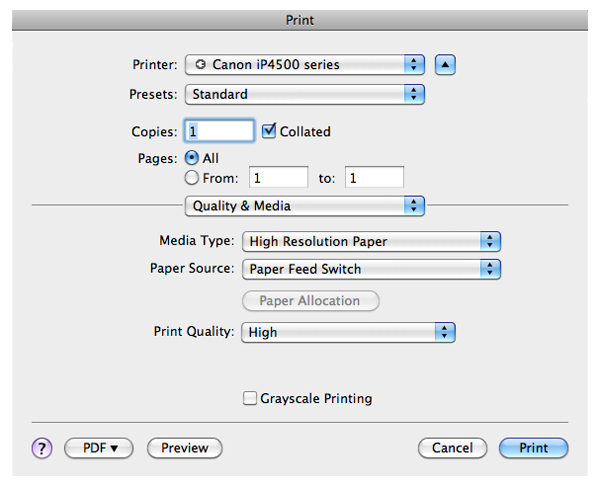
Task: Click the Cancel button
Action: (452, 448)
